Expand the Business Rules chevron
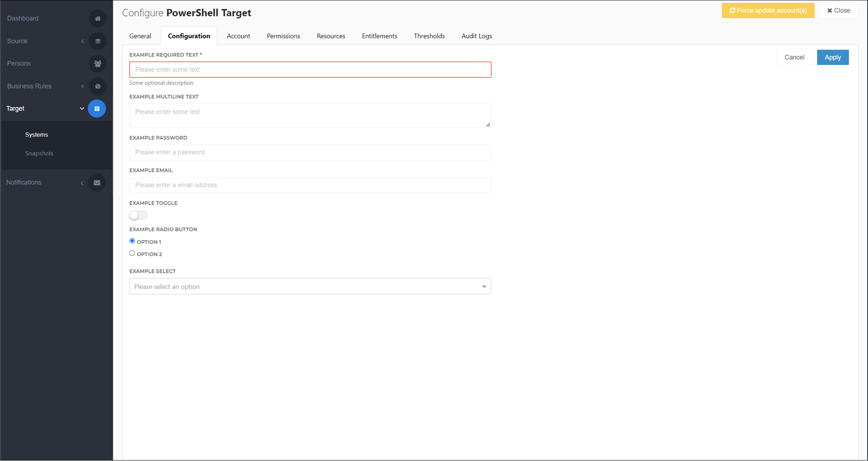This screenshot has height=461, width=868. tap(82, 86)
